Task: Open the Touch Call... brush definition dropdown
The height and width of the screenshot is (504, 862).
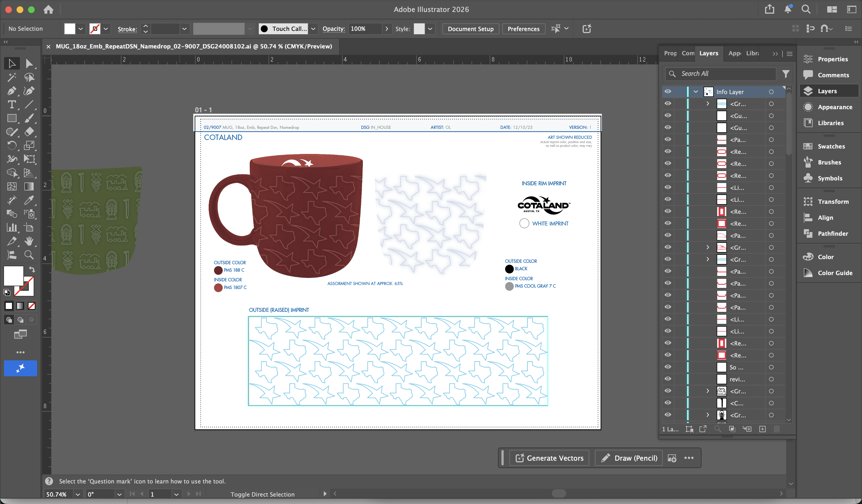Action: click(x=313, y=29)
